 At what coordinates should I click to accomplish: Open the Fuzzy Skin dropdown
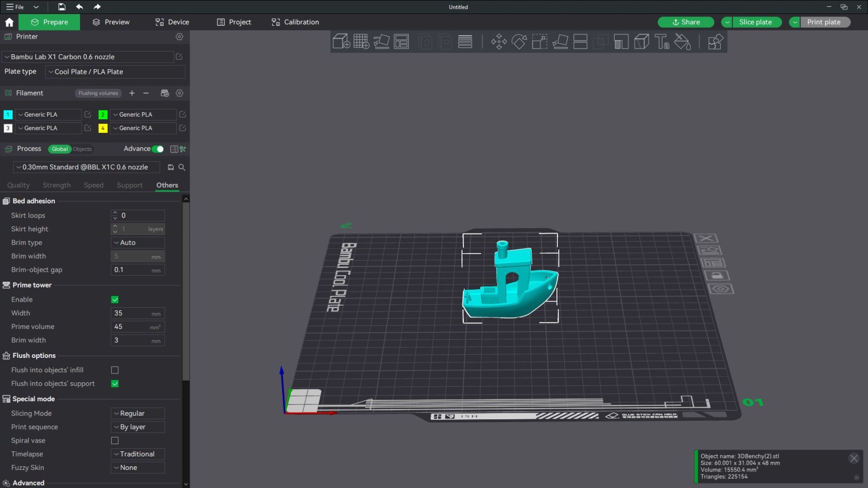coord(138,468)
